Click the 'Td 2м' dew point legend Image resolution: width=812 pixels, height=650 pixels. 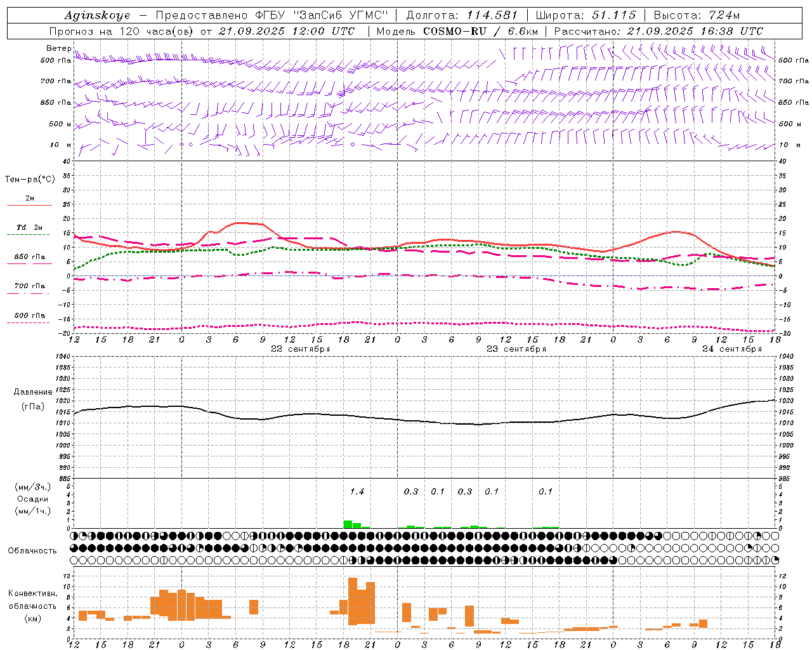[29, 227]
